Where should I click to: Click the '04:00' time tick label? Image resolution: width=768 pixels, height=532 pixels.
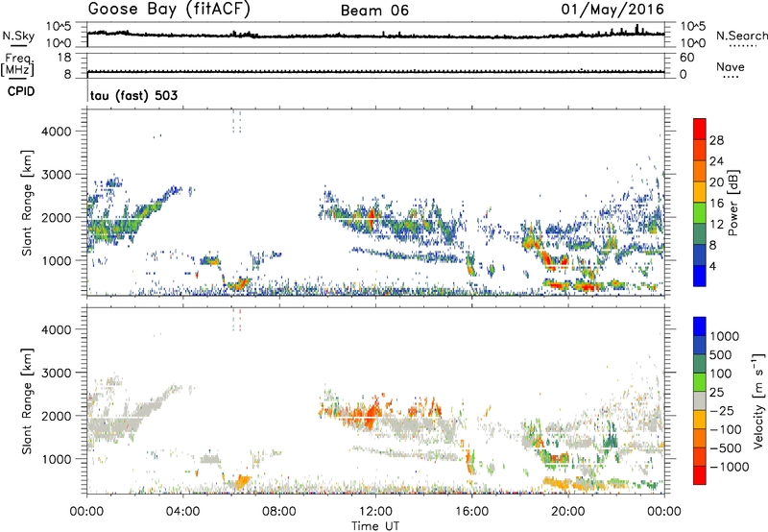point(183,512)
